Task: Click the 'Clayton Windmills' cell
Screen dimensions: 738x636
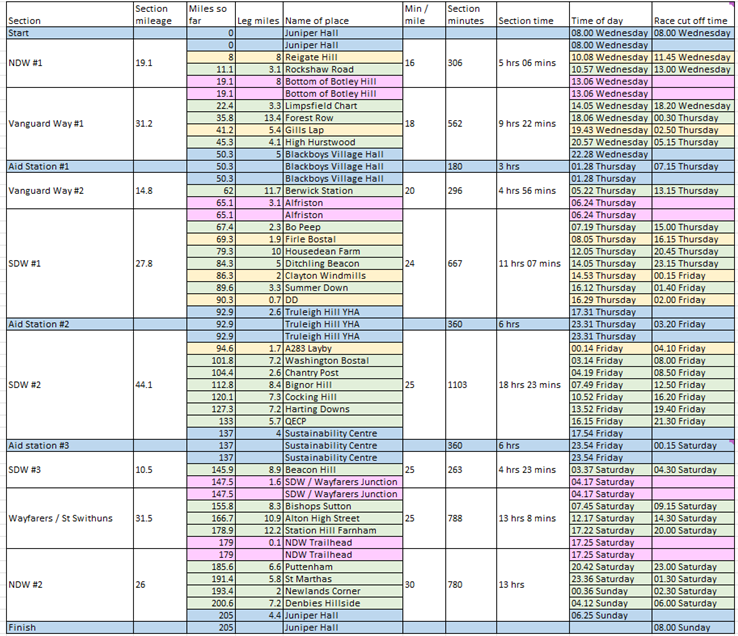Action: tap(343, 276)
